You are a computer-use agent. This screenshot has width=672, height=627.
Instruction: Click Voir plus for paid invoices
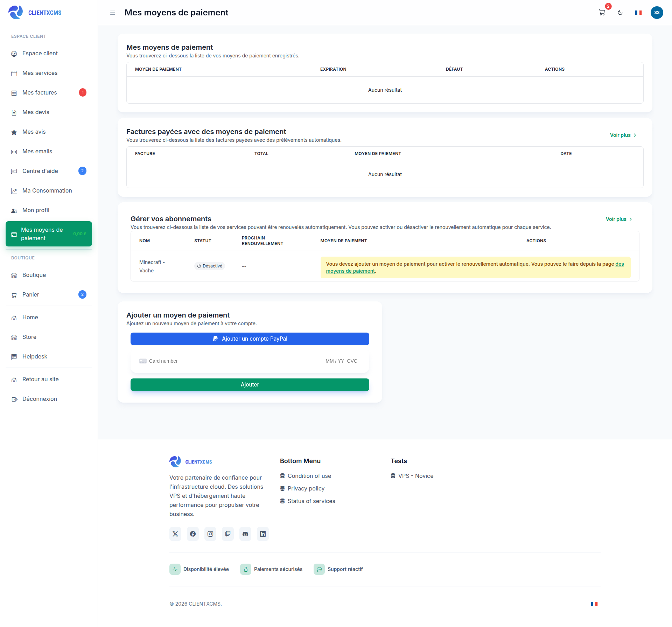[x=623, y=135]
